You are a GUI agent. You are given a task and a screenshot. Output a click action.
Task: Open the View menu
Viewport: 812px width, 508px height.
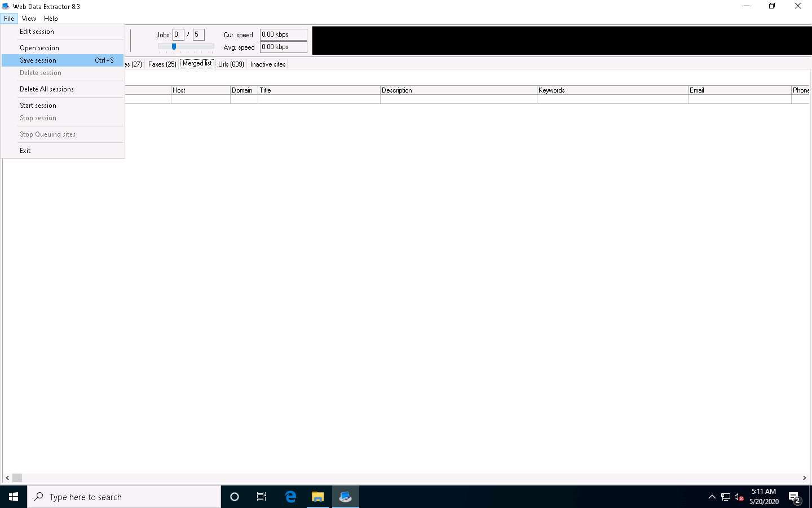tap(29, 19)
